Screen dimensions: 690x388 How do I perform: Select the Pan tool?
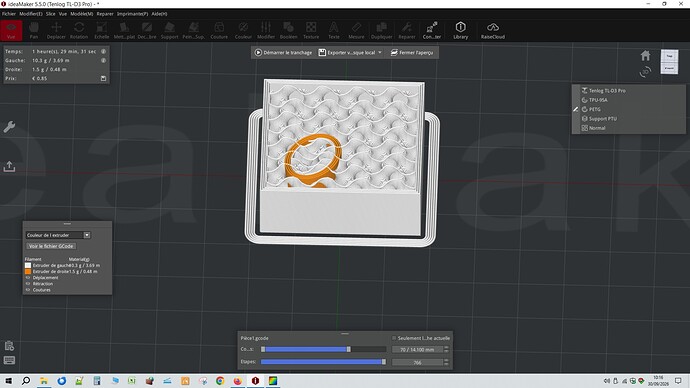click(x=34, y=30)
